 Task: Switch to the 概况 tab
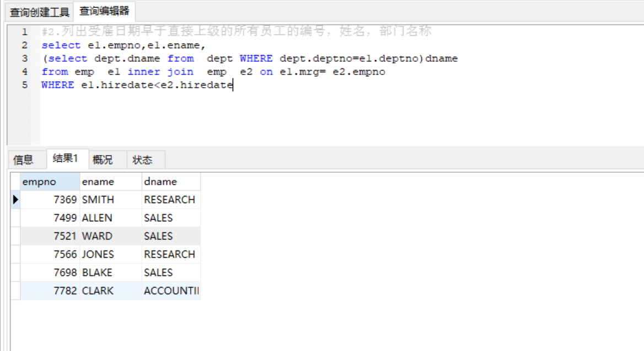(x=103, y=160)
